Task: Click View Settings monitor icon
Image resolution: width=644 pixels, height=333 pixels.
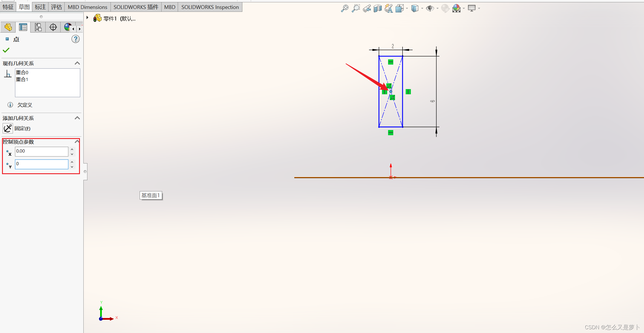Action: pos(472,8)
